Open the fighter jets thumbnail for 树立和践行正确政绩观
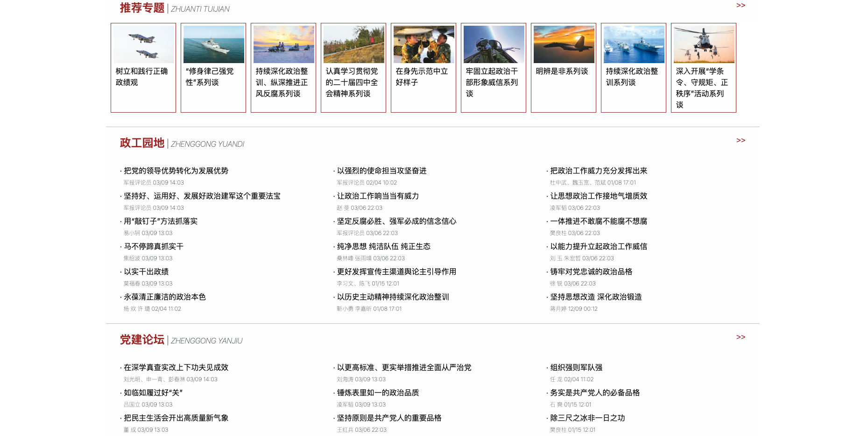Viewport: 868px width, 436px height. click(143, 44)
